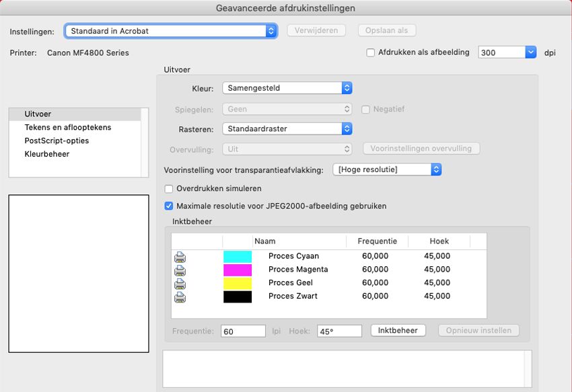Select the Proces Geel row name
Screen dimensions: 572x392
291,282
